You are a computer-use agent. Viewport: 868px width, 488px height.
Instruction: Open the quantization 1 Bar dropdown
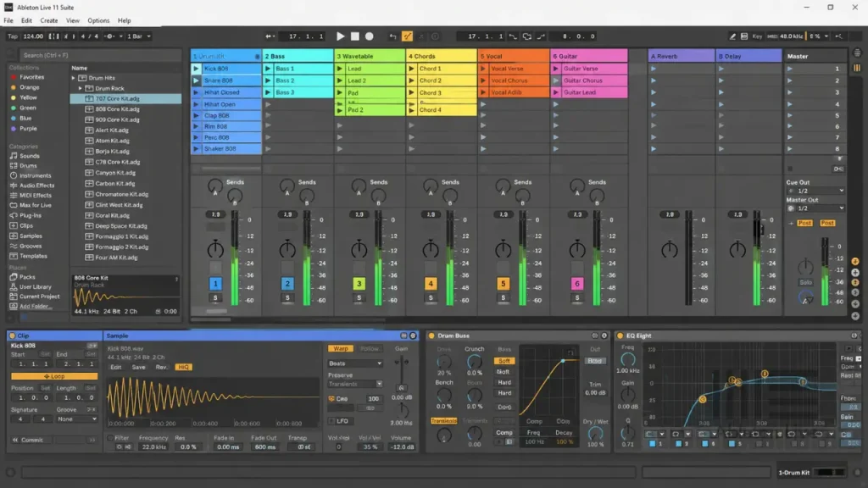pyautogui.click(x=139, y=36)
